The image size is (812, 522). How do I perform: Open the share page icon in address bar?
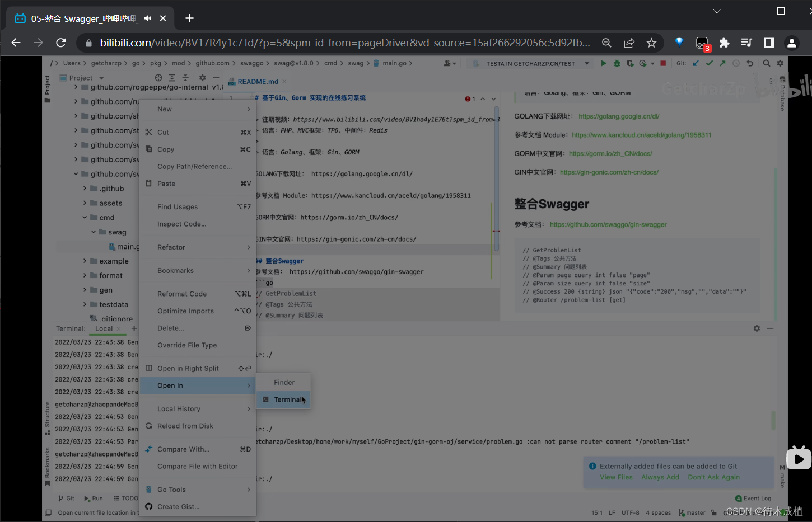629,43
